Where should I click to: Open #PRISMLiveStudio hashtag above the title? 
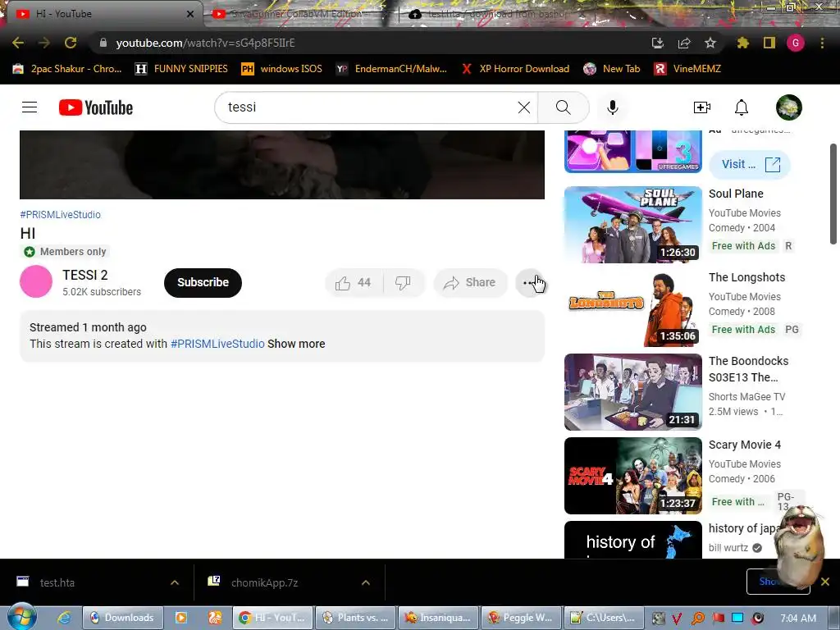point(61,214)
